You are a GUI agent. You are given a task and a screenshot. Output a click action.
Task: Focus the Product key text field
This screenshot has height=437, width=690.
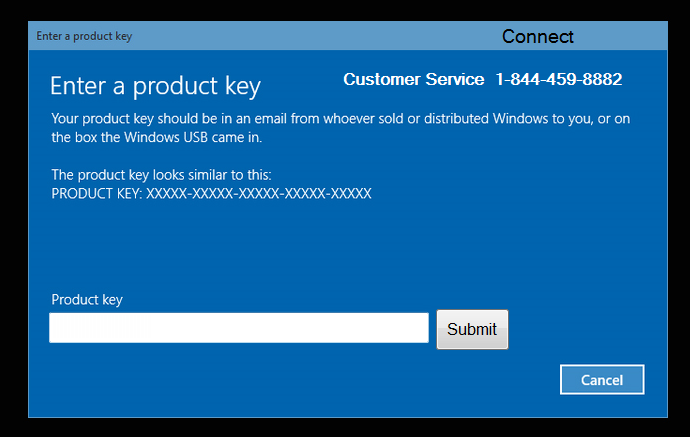pyautogui.click(x=239, y=328)
